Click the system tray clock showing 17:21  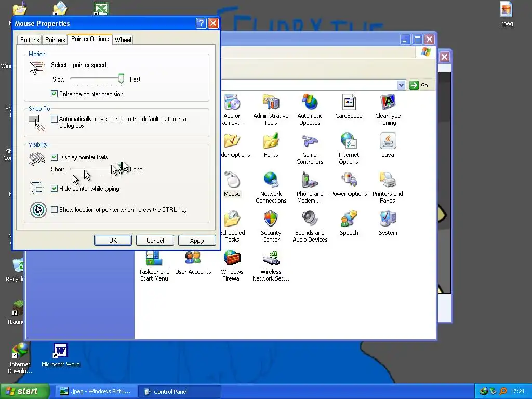[517, 391]
